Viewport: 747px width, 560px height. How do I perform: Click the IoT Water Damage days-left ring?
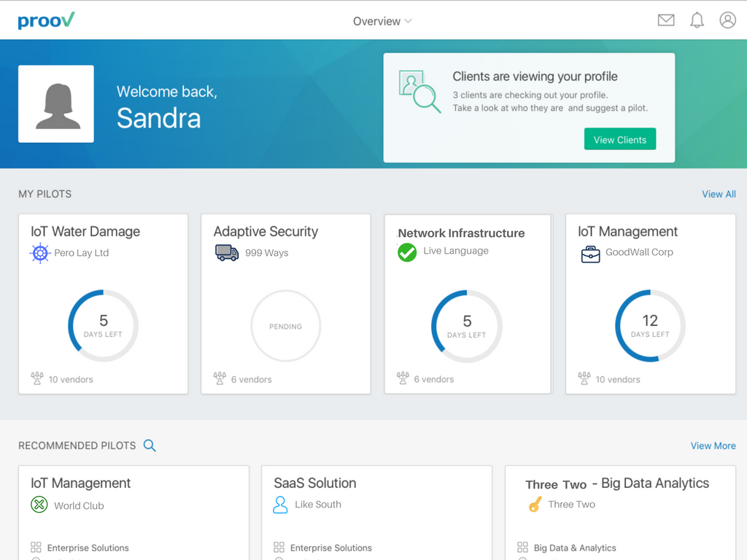(x=104, y=326)
